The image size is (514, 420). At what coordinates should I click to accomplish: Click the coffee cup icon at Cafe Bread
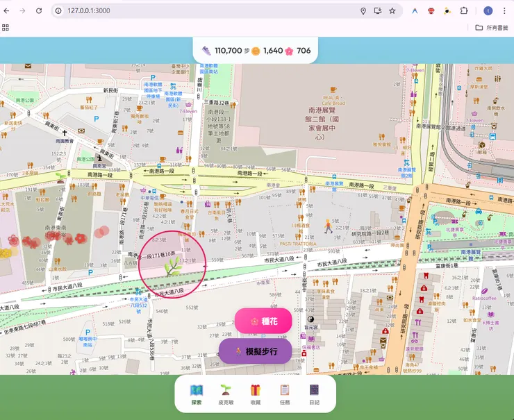coord(333,90)
